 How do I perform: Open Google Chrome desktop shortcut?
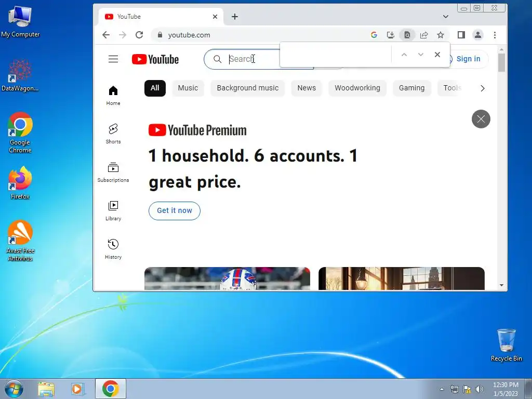click(x=20, y=132)
